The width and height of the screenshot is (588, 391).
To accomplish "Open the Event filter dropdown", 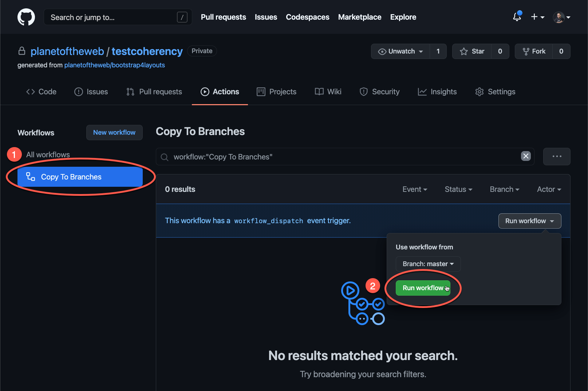I will (414, 189).
